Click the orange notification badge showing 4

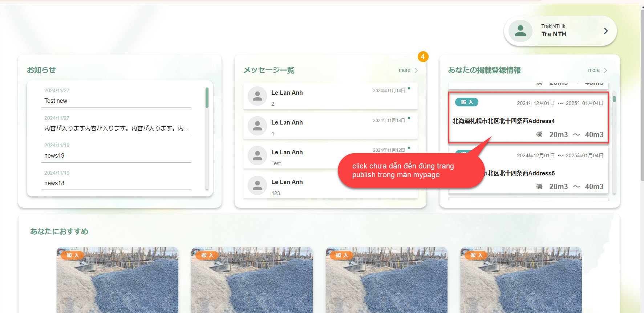pos(423,57)
